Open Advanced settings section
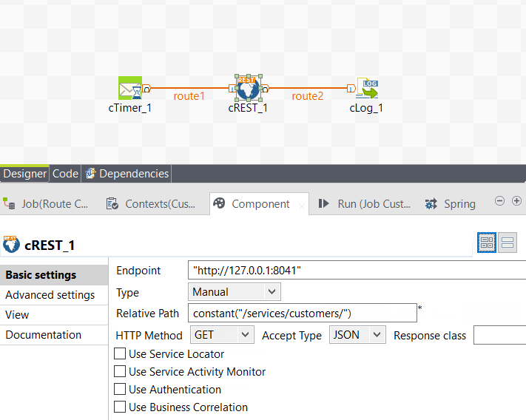This screenshot has width=526, height=420. pyautogui.click(x=50, y=295)
